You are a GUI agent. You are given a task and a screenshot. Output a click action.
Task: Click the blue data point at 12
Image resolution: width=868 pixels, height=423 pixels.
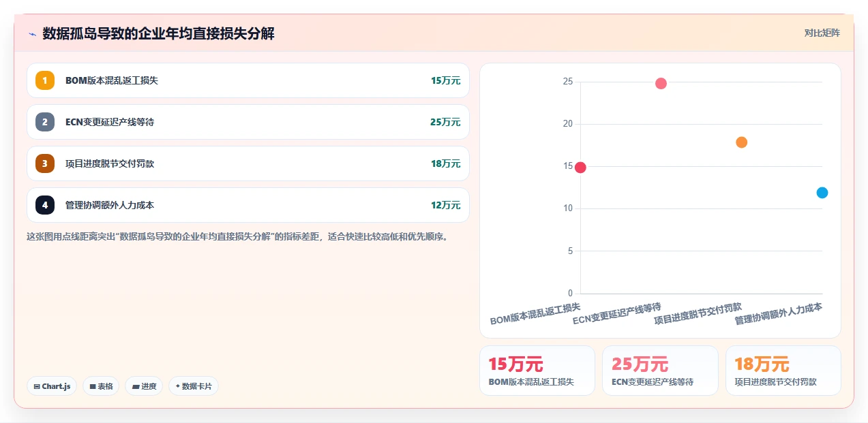point(822,193)
